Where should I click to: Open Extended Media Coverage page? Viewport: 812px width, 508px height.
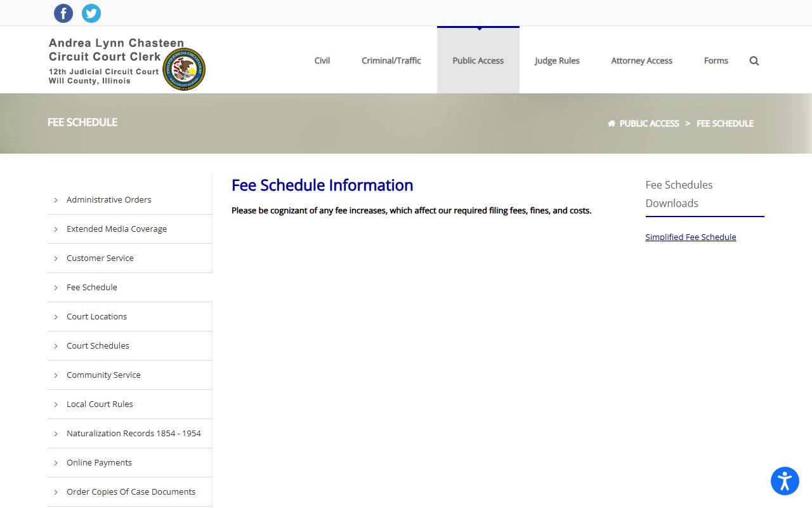pos(117,229)
